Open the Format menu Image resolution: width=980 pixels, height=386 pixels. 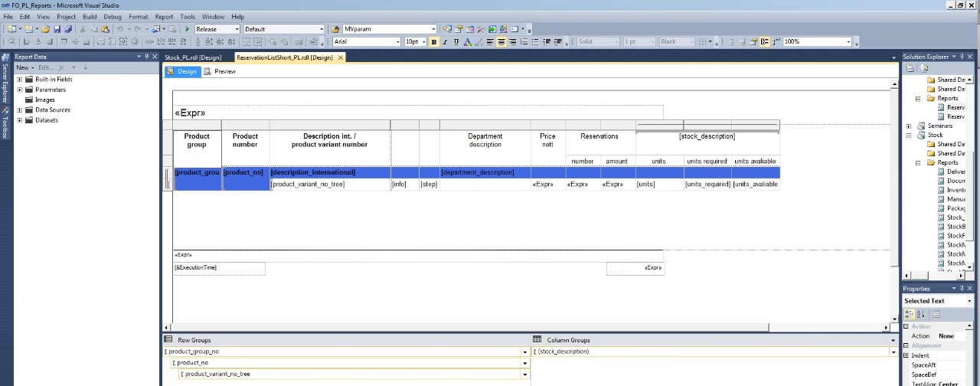pos(139,16)
